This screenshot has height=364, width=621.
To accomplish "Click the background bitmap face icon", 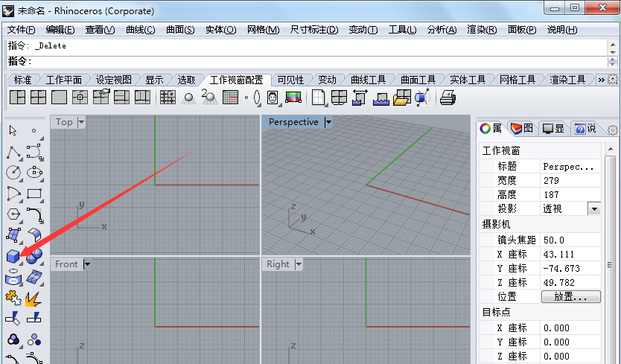I will pos(273,98).
